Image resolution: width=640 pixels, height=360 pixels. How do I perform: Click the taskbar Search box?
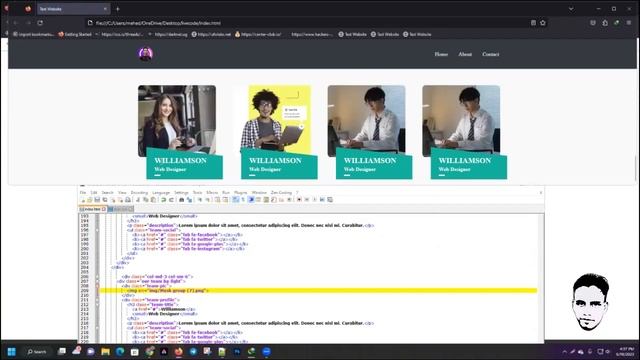pos(37,351)
